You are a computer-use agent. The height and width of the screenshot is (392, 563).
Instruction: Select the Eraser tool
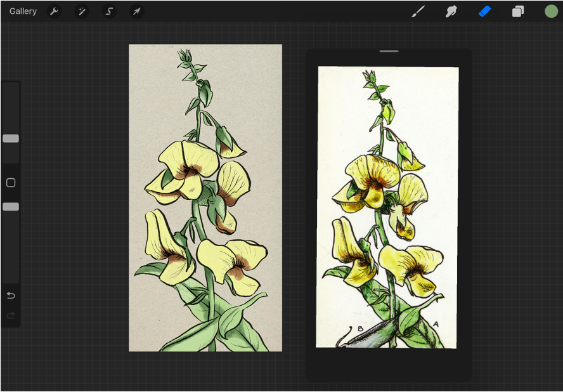(x=485, y=11)
